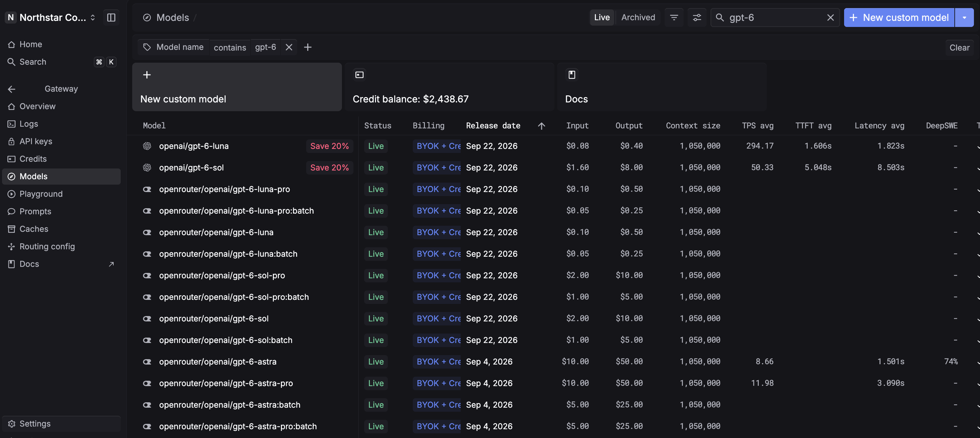Open the Credits page
Image resolution: width=980 pixels, height=438 pixels.
pyautogui.click(x=61, y=159)
